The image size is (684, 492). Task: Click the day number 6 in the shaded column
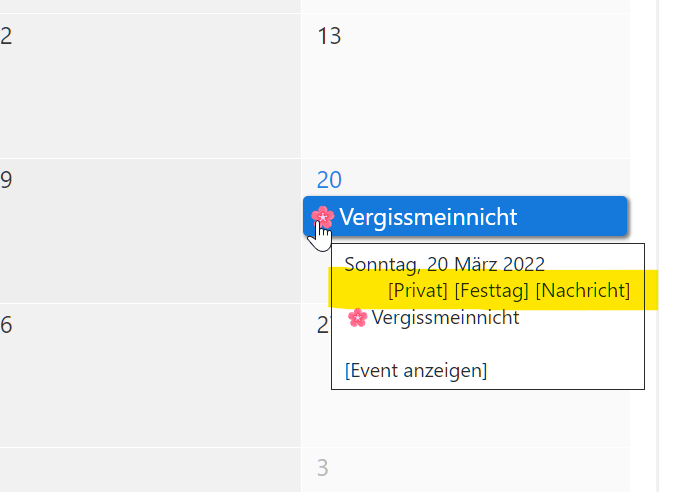[x=6, y=325]
